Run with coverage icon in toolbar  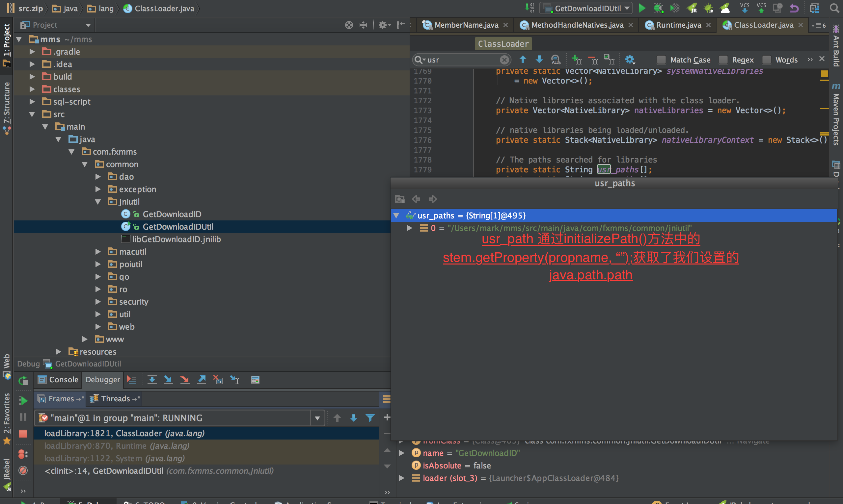(x=675, y=8)
